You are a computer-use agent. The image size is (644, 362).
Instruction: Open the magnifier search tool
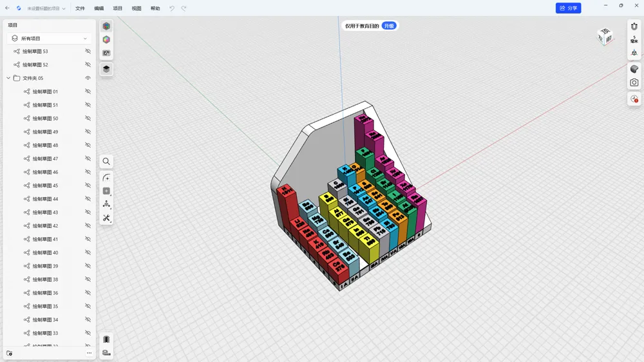(x=106, y=162)
